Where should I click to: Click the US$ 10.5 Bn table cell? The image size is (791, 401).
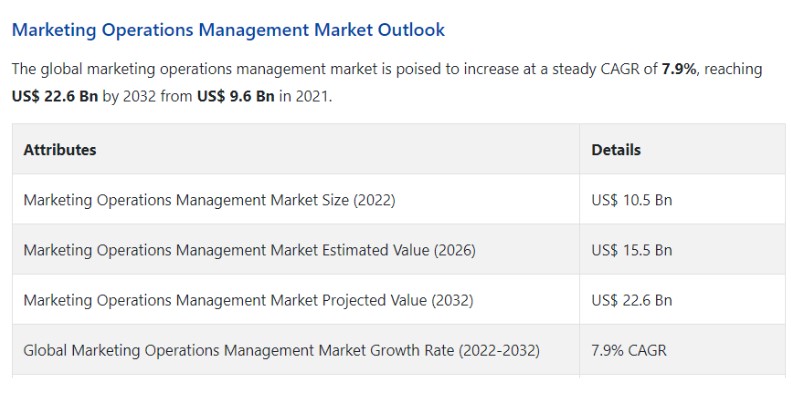click(631, 200)
